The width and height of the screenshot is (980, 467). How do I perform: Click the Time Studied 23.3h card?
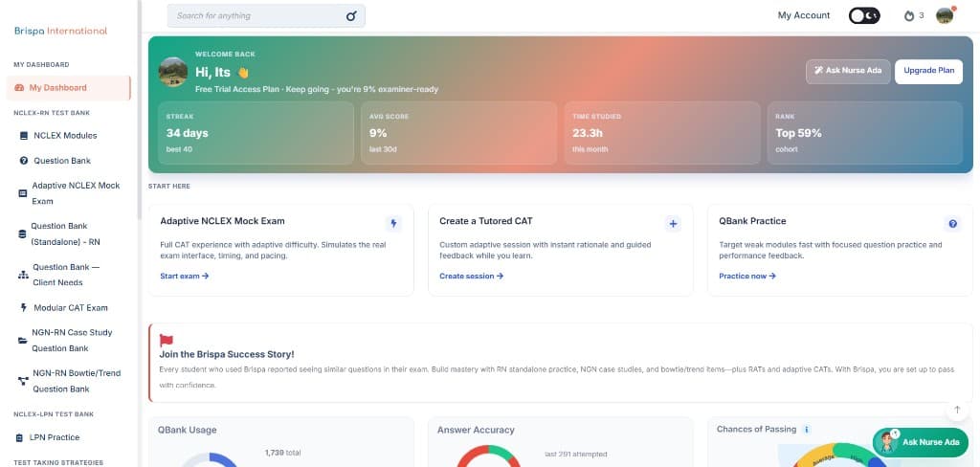[x=662, y=133]
